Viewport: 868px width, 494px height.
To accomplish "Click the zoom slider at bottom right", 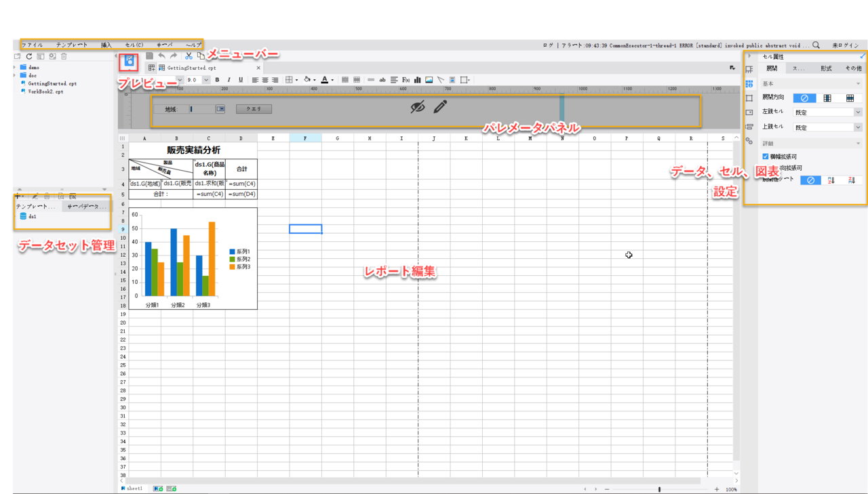I will (x=658, y=489).
